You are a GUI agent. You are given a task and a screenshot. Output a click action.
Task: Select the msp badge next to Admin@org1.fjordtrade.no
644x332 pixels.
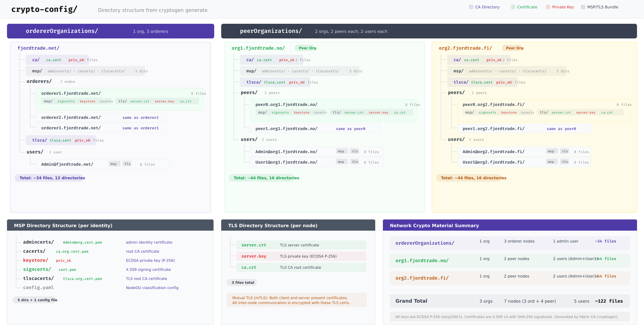click(341, 151)
